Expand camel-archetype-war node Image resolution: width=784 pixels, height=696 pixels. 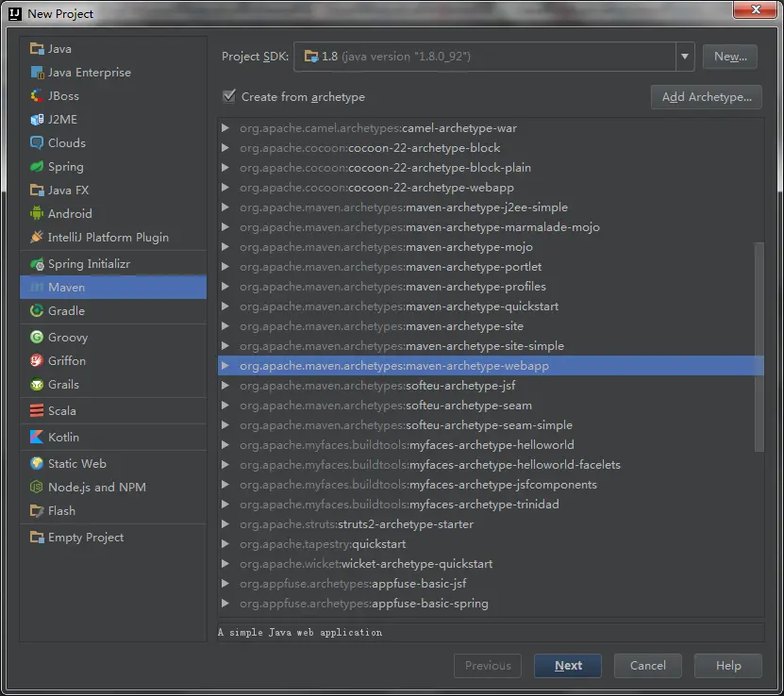[x=225, y=128]
